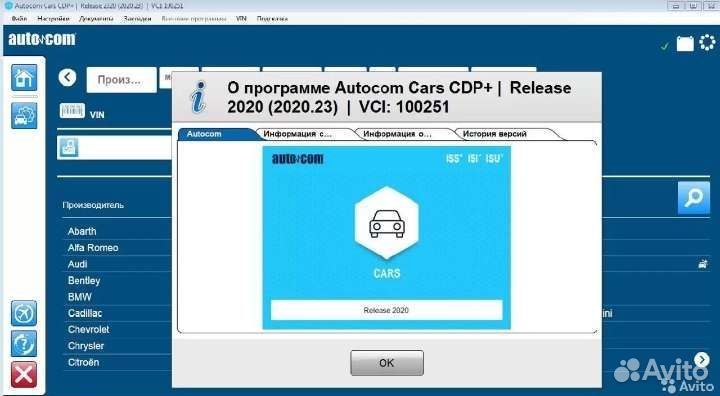Open the Подсказка menu

click(x=272, y=19)
